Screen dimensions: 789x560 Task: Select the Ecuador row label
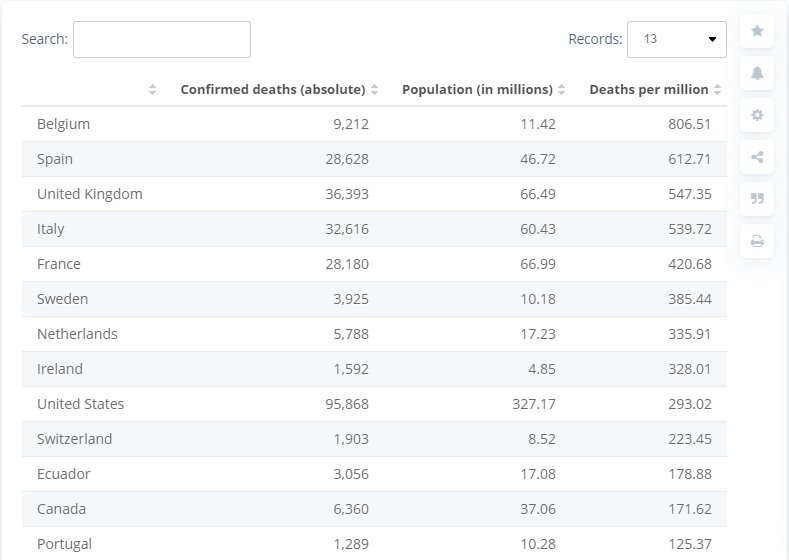(63, 474)
